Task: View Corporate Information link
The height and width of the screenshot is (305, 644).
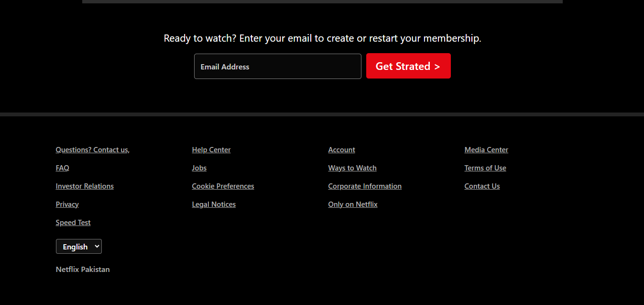Action: (x=365, y=186)
